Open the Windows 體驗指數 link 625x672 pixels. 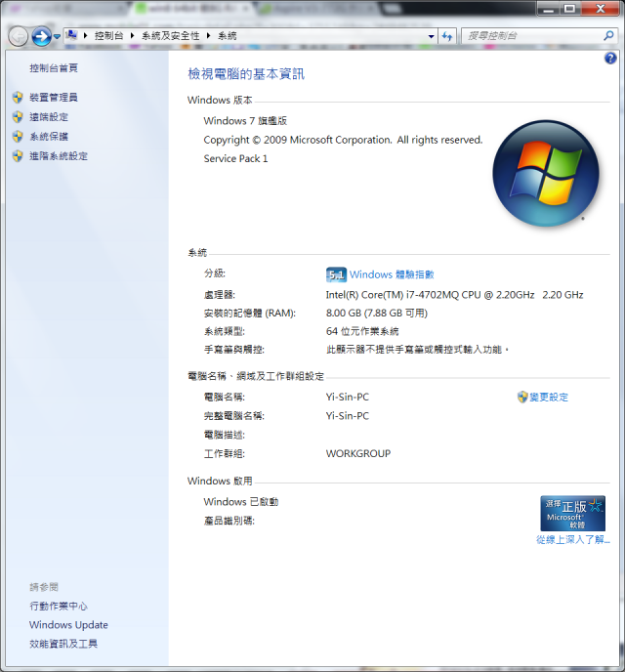click(392, 274)
